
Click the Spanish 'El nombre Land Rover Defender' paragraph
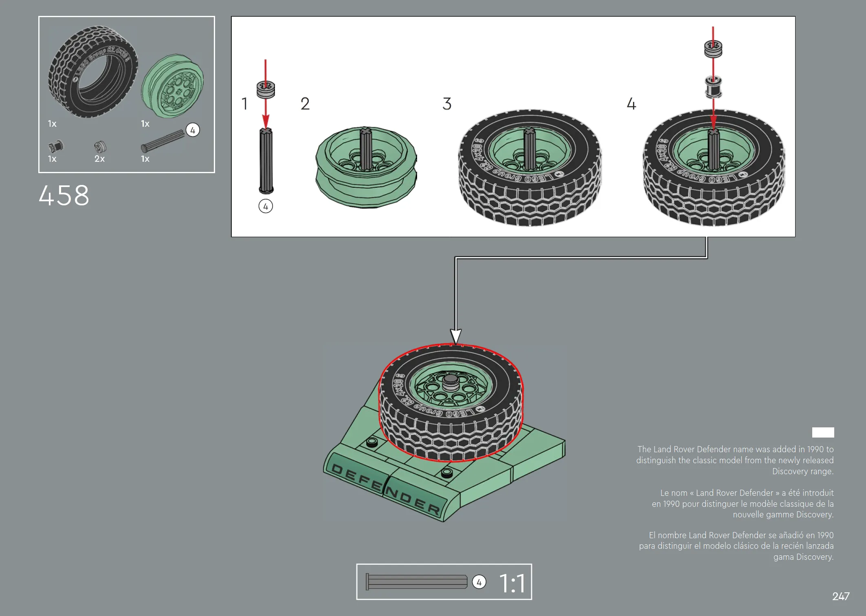pyautogui.click(x=736, y=546)
